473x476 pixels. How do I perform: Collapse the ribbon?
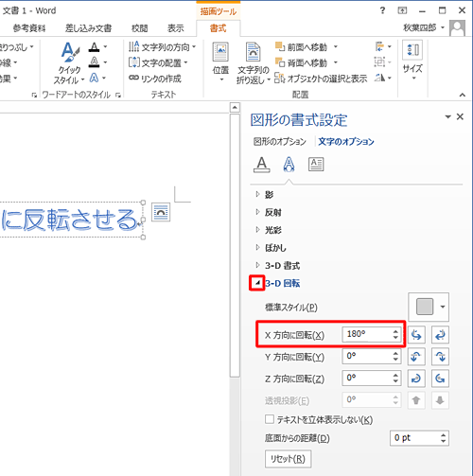(463, 95)
